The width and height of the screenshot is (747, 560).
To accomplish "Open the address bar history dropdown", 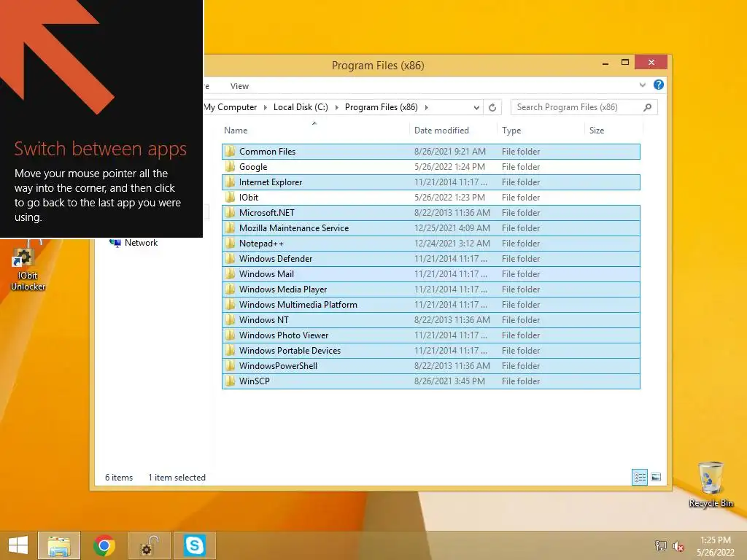I will point(476,108).
